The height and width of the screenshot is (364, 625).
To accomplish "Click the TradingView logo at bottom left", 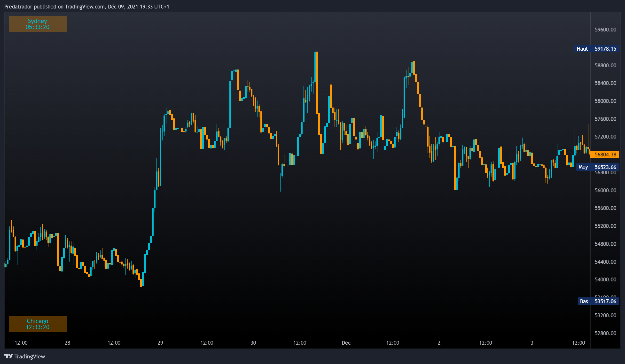I will [x=25, y=356].
